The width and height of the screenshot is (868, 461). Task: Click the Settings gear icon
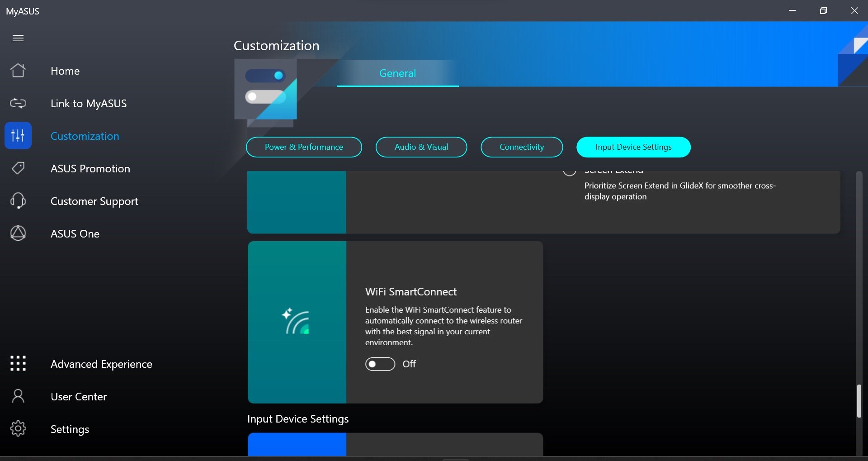(x=18, y=428)
